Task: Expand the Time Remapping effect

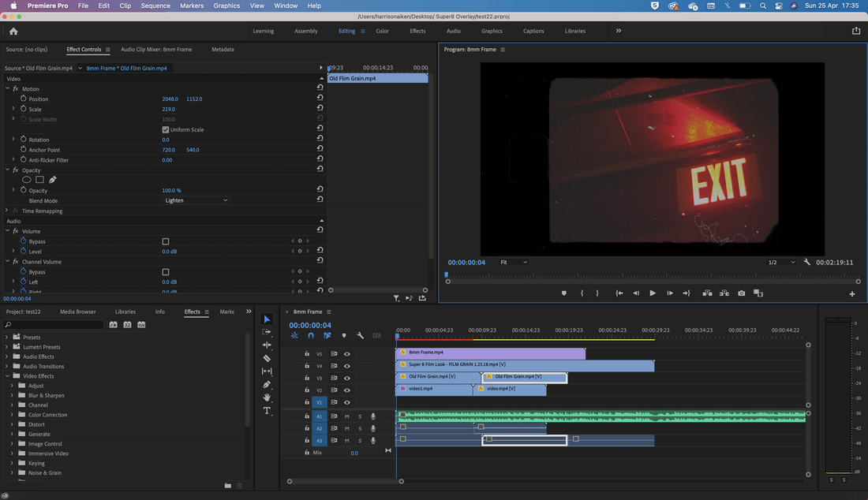Action: point(6,211)
